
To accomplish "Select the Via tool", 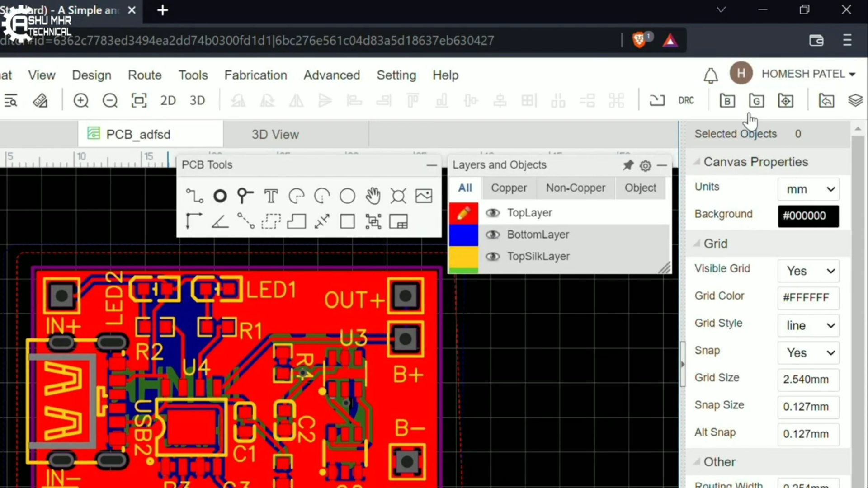I will [x=220, y=196].
